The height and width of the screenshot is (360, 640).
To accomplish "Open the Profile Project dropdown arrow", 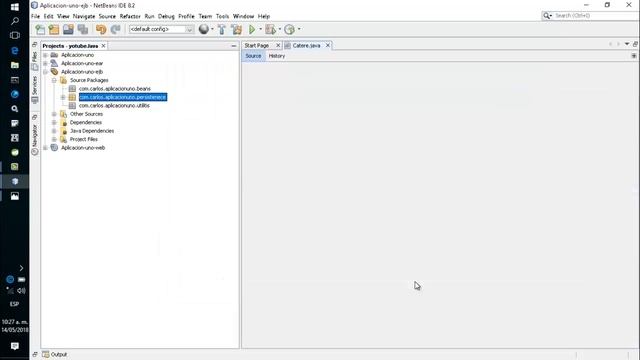I will (299, 29).
